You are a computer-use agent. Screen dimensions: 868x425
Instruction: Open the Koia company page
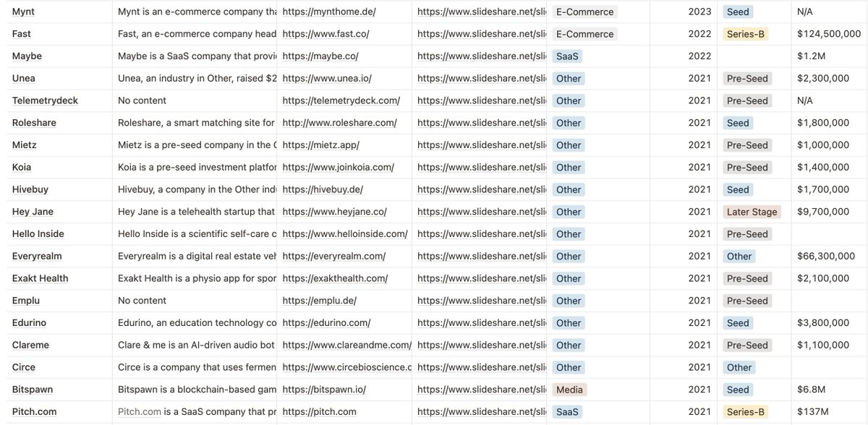[x=22, y=167]
